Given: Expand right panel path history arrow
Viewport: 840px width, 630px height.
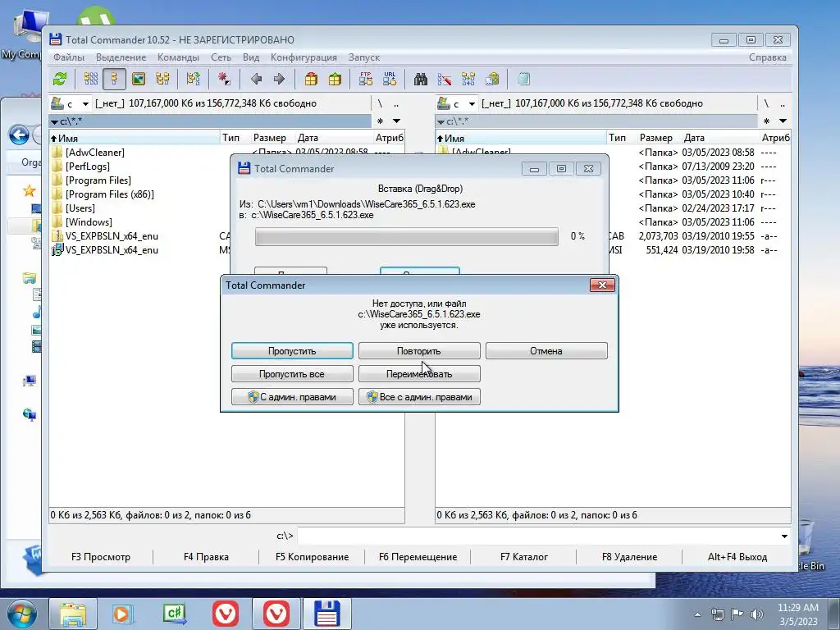Looking at the screenshot, I should (441, 121).
